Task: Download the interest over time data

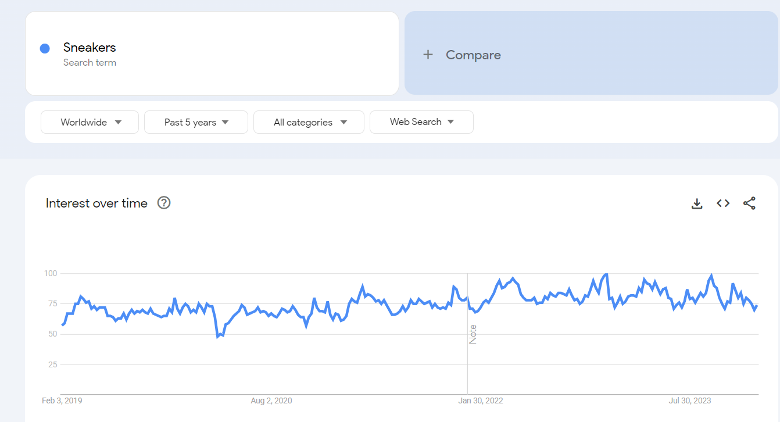Action: [697, 204]
